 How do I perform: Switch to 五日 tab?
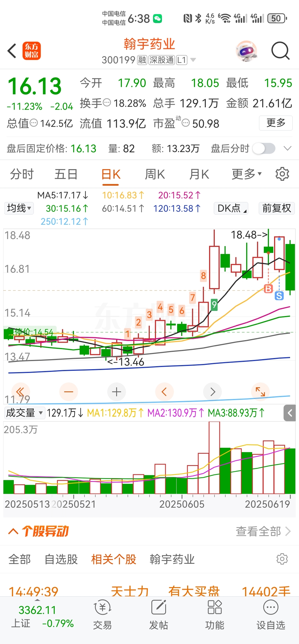pyautogui.click(x=66, y=174)
